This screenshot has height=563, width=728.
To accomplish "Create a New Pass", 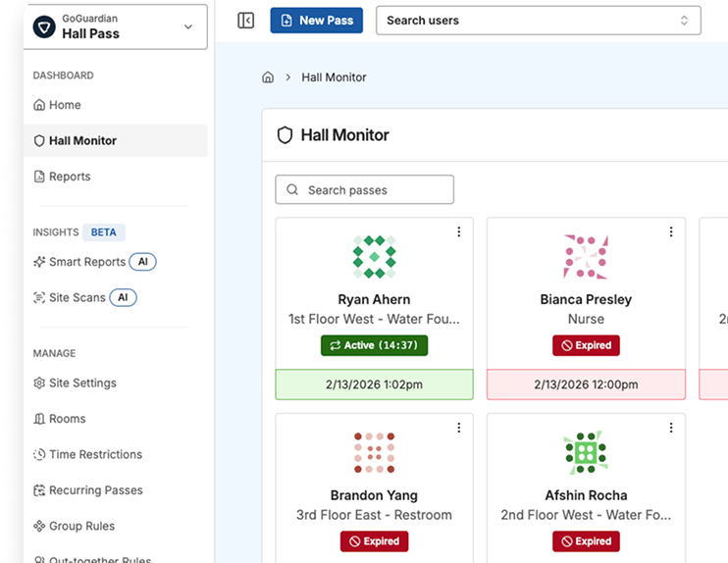I will (x=317, y=21).
